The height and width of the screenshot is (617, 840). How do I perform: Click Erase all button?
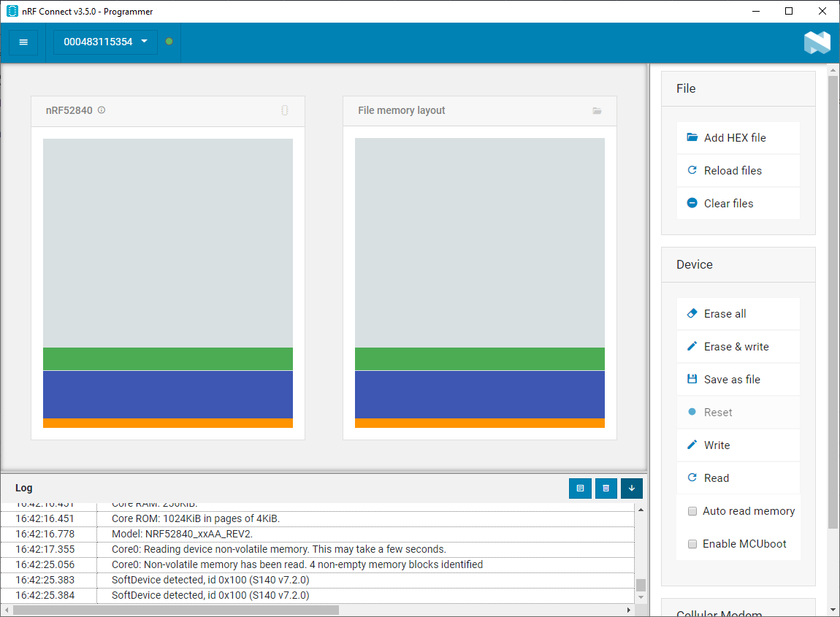pyautogui.click(x=738, y=314)
